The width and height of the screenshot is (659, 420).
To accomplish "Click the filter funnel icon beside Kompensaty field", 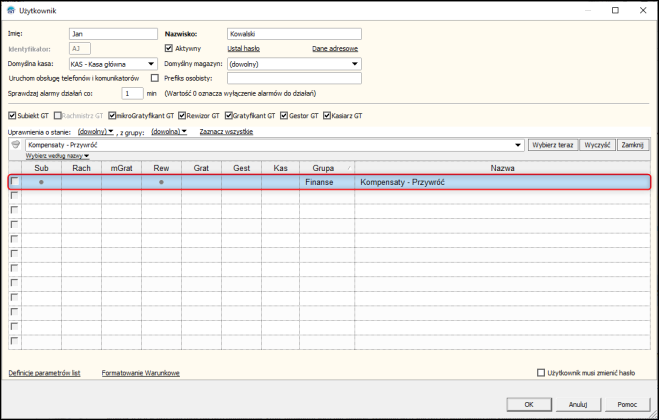I will (x=16, y=145).
